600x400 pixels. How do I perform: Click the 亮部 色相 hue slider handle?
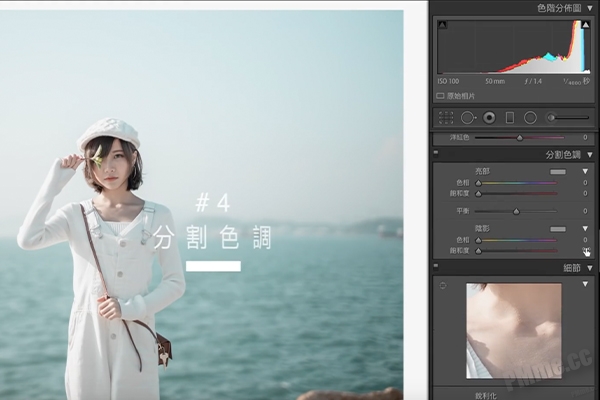[478, 183]
